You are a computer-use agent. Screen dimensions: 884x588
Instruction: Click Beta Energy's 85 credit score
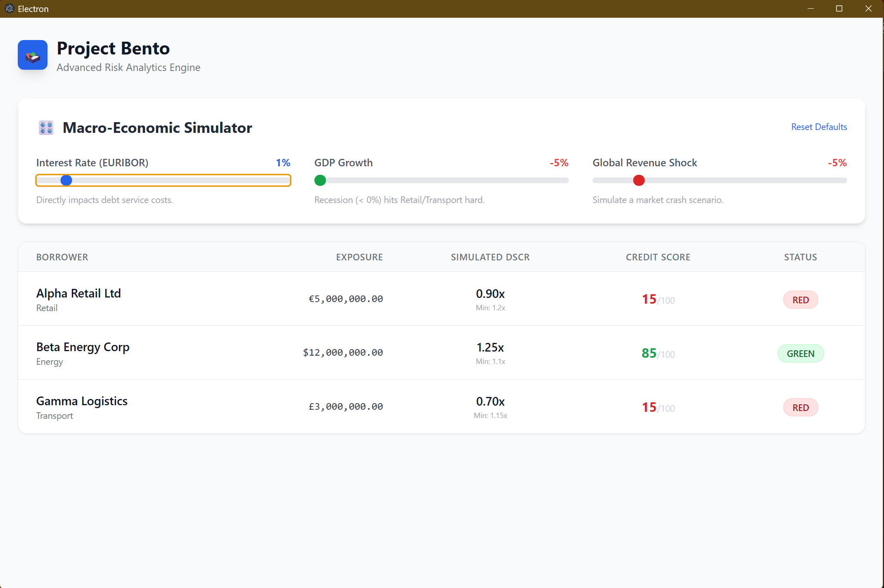point(649,353)
